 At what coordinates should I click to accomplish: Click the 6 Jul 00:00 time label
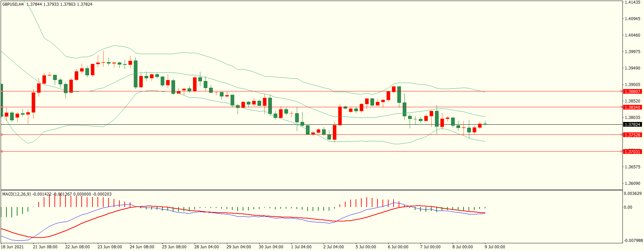point(398,247)
